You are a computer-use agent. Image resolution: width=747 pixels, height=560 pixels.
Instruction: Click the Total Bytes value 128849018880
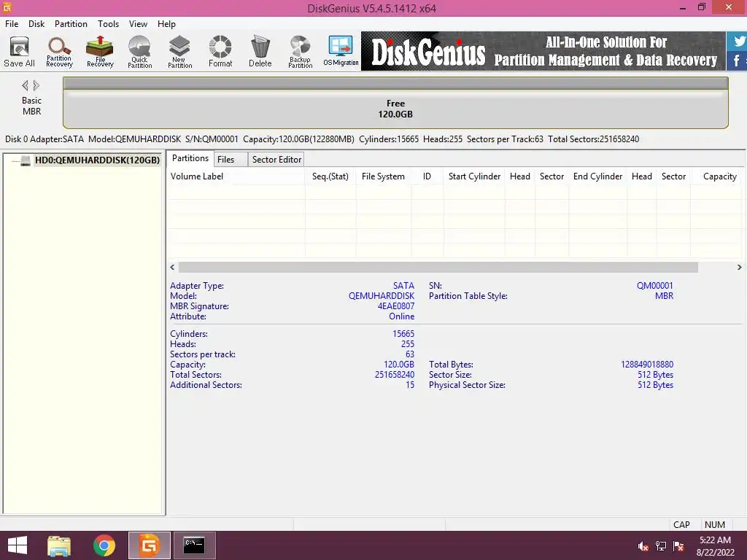click(x=647, y=365)
